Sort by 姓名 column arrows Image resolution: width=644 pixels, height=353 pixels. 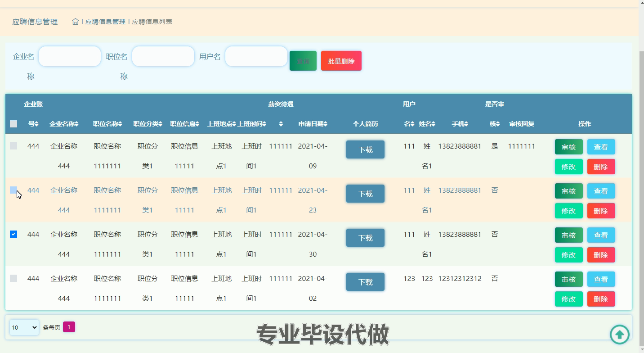click(x=433, y=124)
